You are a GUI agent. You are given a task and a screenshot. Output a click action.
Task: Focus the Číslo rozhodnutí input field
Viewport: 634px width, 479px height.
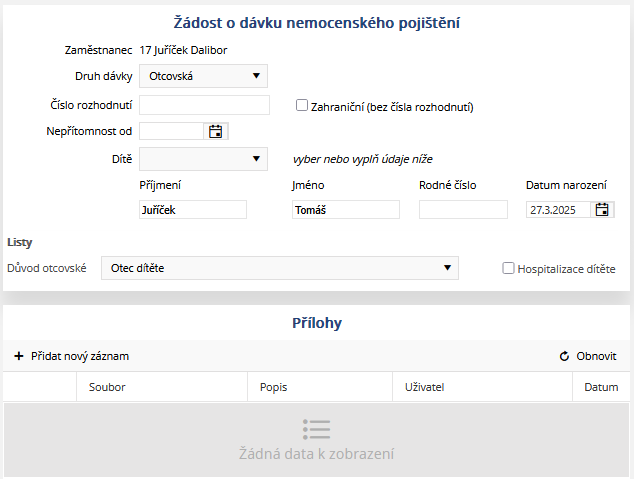tap(204, 105)
